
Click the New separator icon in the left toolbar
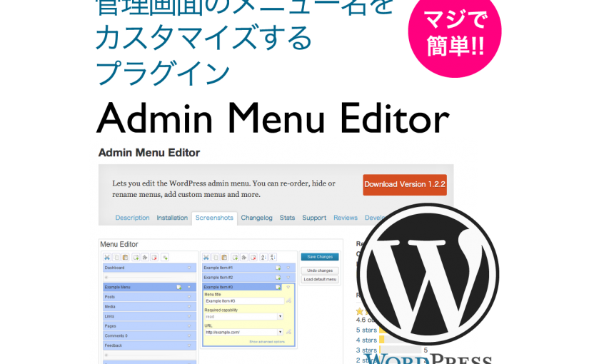(x=165, y=258)
